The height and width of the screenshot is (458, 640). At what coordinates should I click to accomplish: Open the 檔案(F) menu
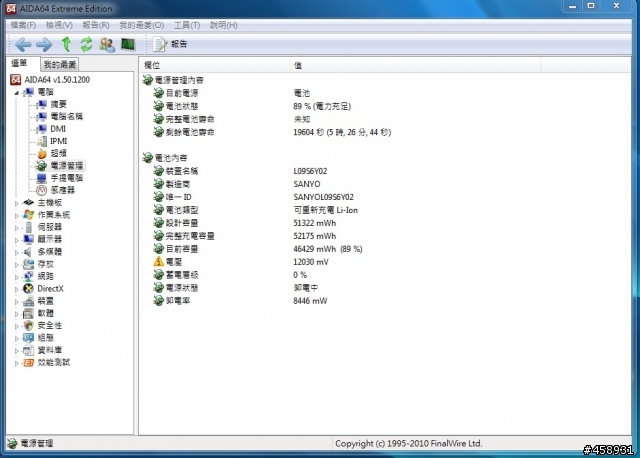coord(23,25)
